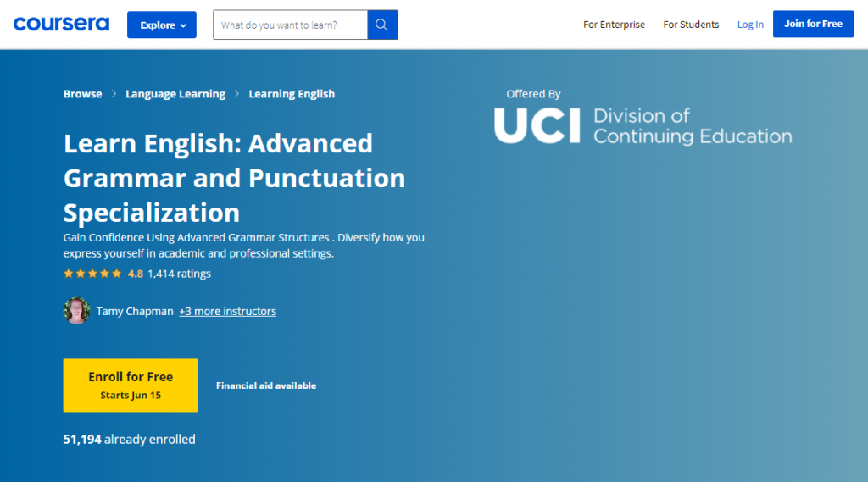Open the Explore dropdown menu
The height and width of the screenshot is (482, 868).
click(x=162, y=25)
